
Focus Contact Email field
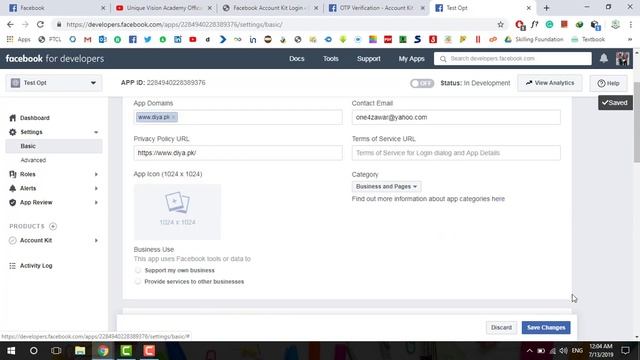(x=456, y=118)
